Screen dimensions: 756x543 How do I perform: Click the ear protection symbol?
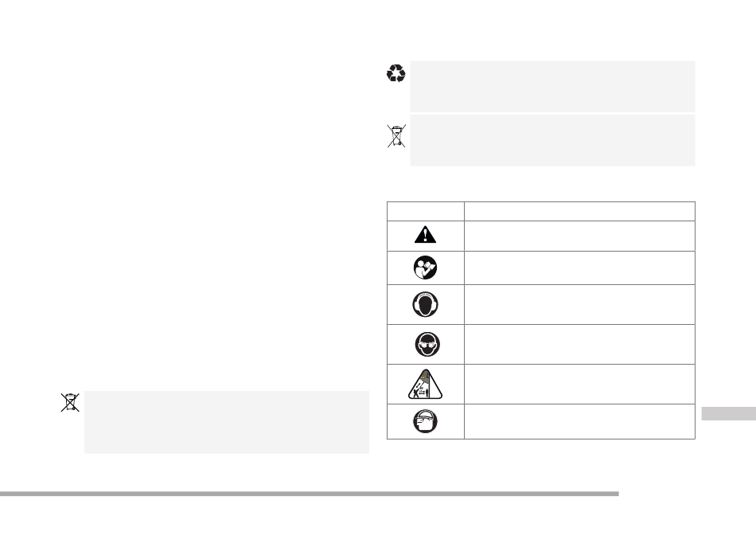click(x=425, y=304)
